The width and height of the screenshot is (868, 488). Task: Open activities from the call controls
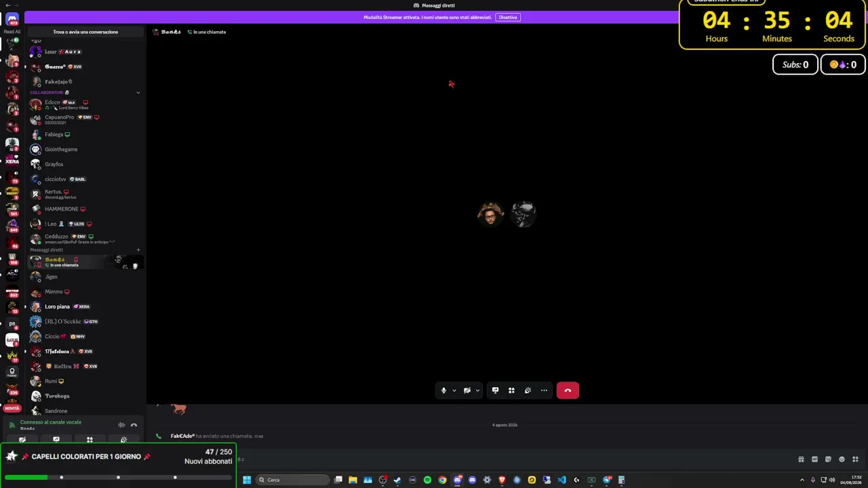tap(511, 390)
